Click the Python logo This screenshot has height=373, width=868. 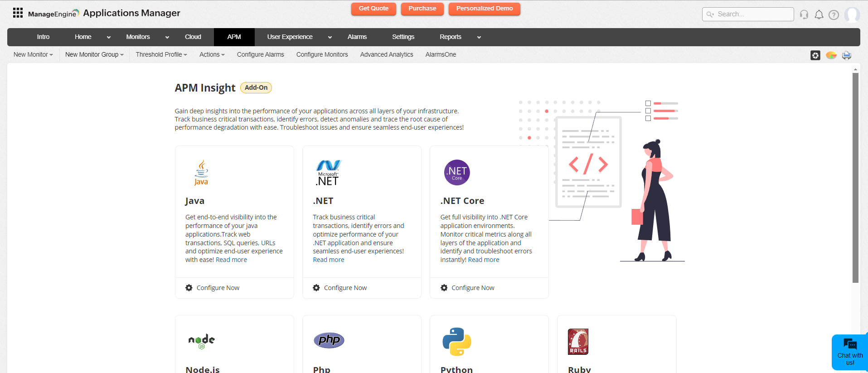[x=457, y=342]
